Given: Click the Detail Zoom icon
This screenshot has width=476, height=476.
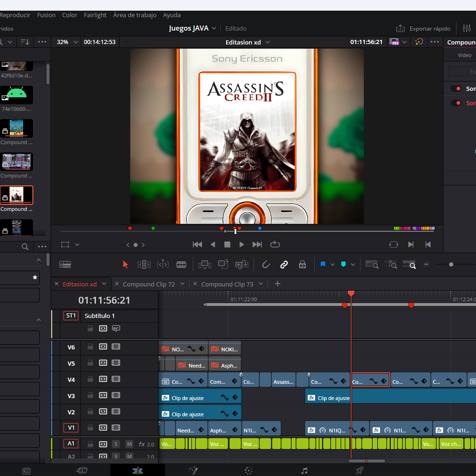Looking at the screenshot, I should 391,264.
